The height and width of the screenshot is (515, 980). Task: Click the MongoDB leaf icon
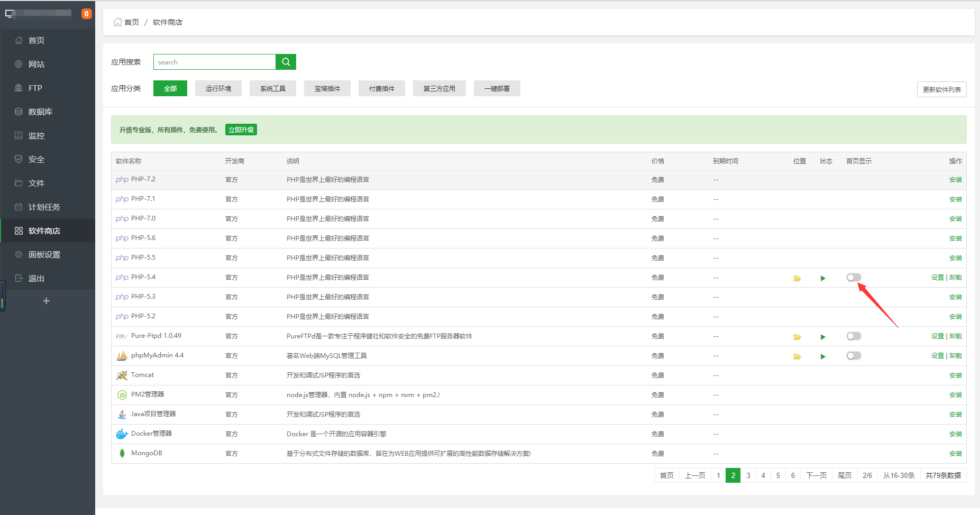click(x=122, y=453)
